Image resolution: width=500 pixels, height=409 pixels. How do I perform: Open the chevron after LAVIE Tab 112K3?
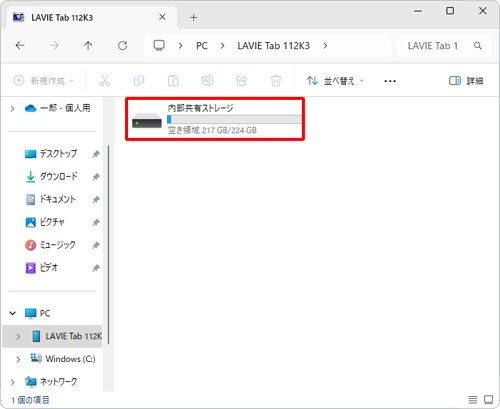325,46
